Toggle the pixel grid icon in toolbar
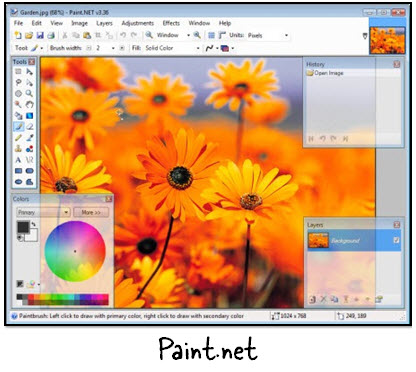 pyautogui.click(x=211, y=35)
